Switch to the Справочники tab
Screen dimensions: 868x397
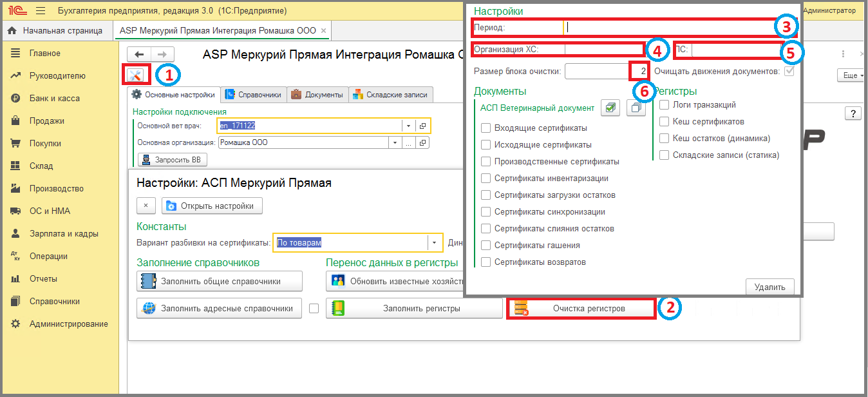click(x=254, y=94)
